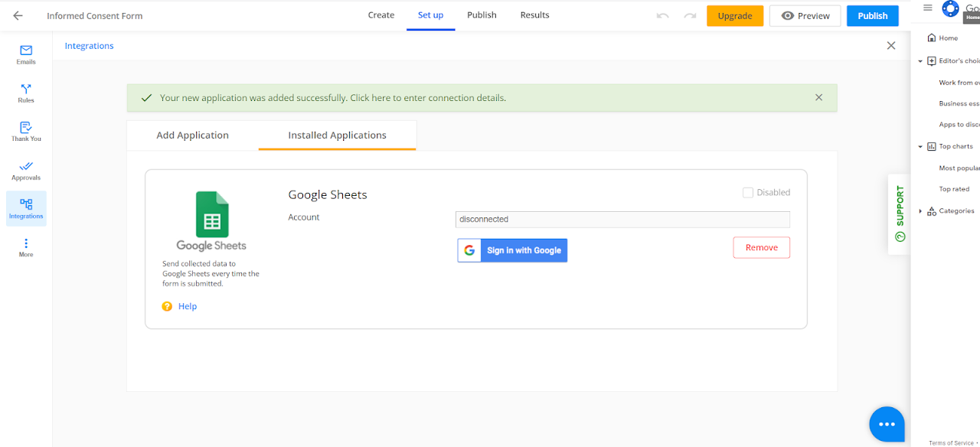The height and width of the screenshot is (447, 980).
Task: Expand the Categories section arrow
Action: pos(920,211)
